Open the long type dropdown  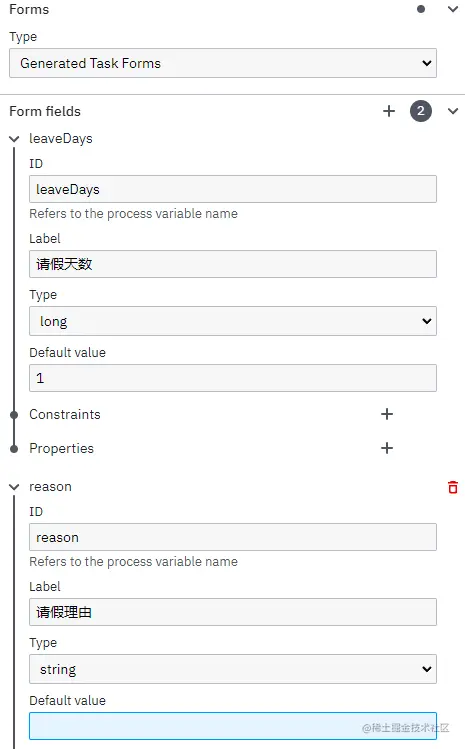pyautogui.click(x=233, y=321)
